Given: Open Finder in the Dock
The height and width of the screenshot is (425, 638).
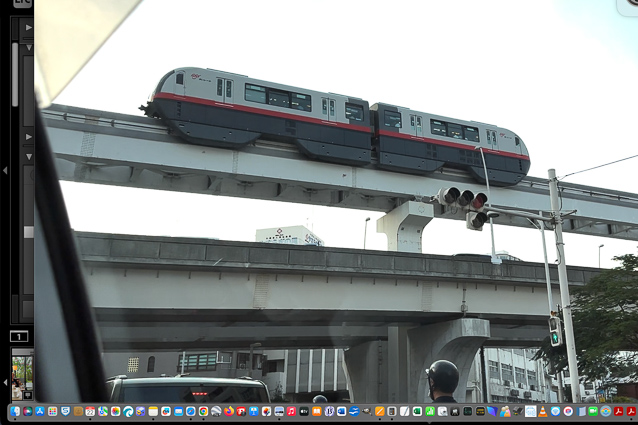Looking at the screenshot, I should coord(15,412).
